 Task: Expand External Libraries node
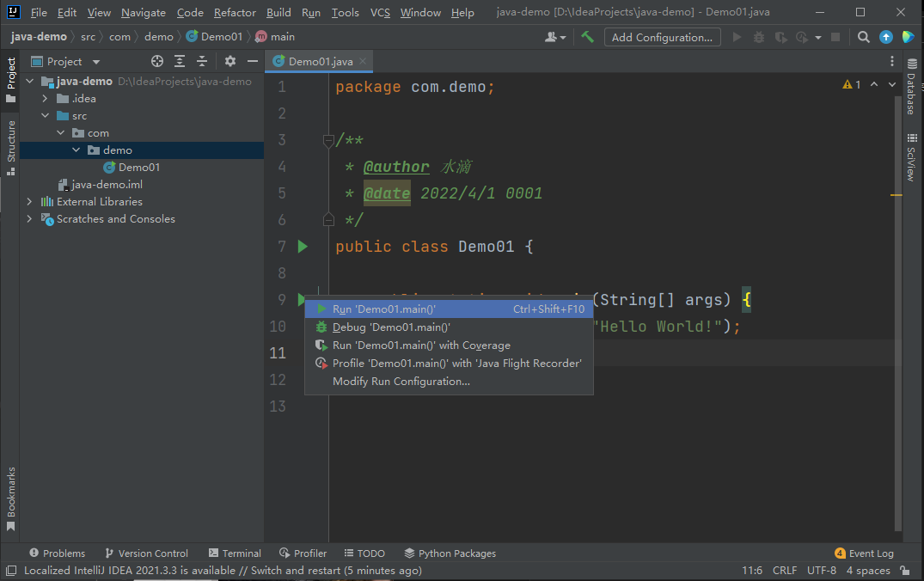click(x=29, y=201)
